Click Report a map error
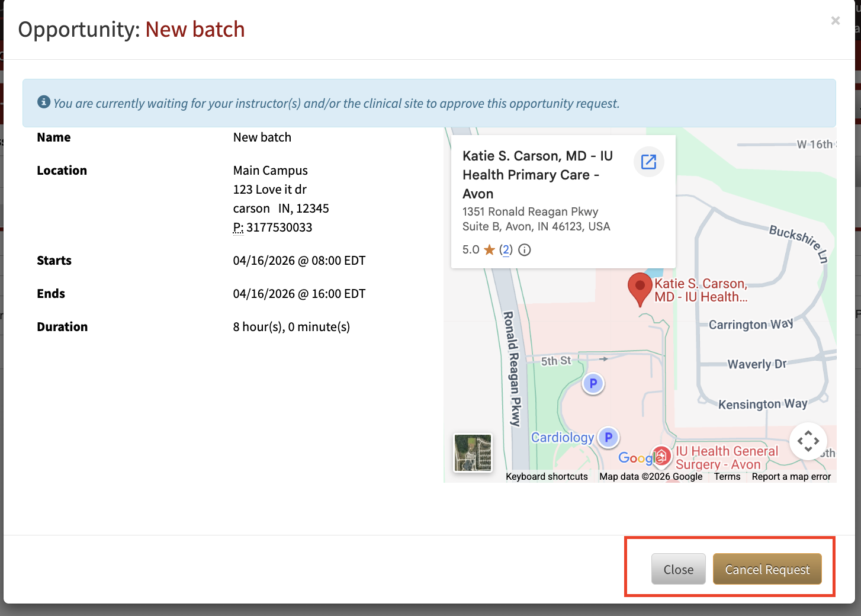The height and width of the screenshot is (616, 861). pos(791,477)
